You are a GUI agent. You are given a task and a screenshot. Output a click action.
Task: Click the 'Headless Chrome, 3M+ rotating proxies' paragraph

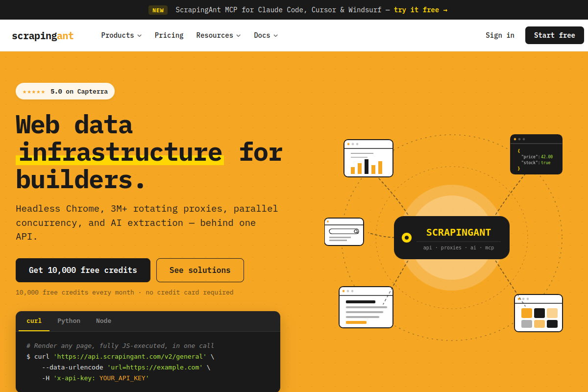pos(147,222)
